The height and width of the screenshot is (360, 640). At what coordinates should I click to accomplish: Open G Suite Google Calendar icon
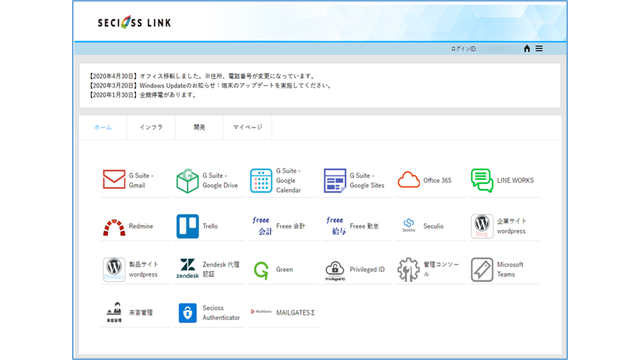pyautogui.click(x=261, y=180)
